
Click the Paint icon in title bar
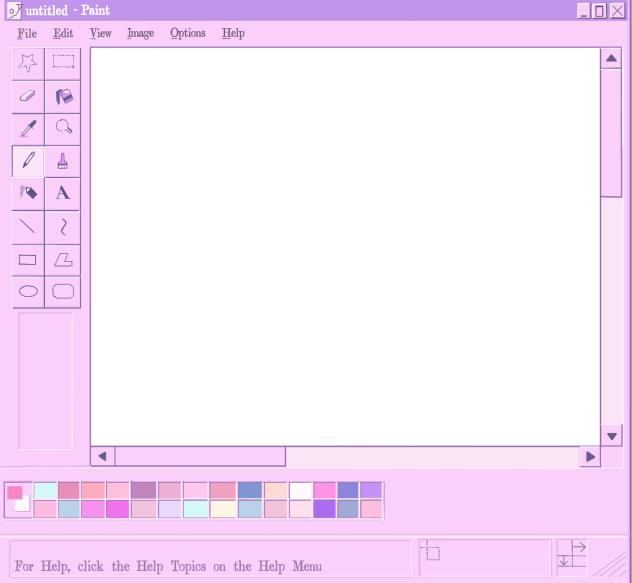point(14,10)
